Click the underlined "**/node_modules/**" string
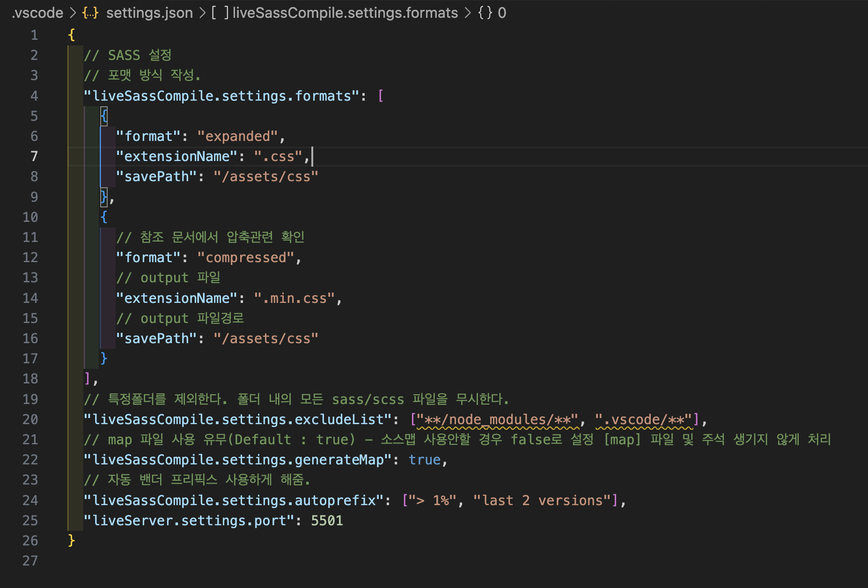This screenshot has height=588, width=868. tap(497, 419)
